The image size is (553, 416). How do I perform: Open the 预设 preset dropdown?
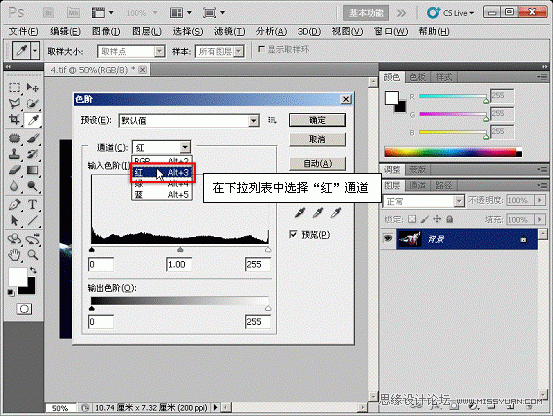pyautogui.click(x=253, y=121)
